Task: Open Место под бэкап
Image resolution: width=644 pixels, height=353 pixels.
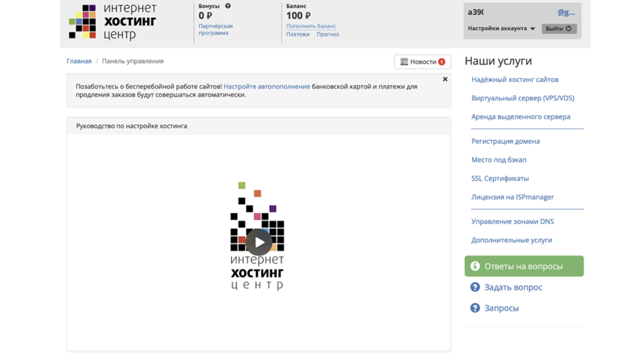Action: tap(499, 160)
